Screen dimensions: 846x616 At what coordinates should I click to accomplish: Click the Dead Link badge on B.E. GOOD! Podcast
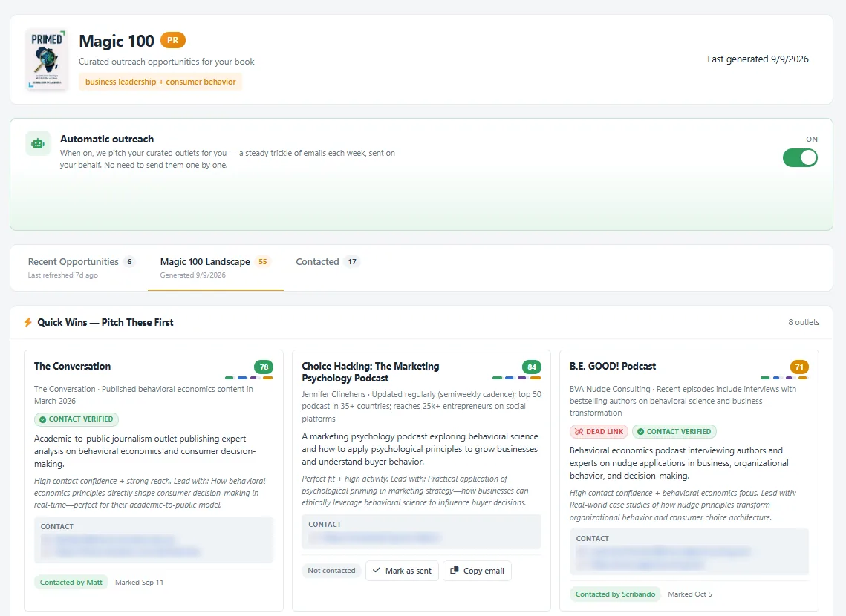599,432
